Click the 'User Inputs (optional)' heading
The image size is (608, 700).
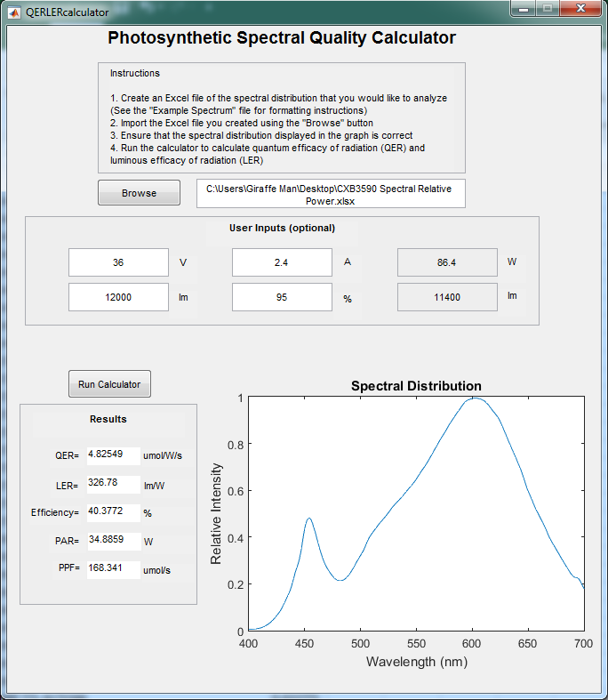(282, 228)
